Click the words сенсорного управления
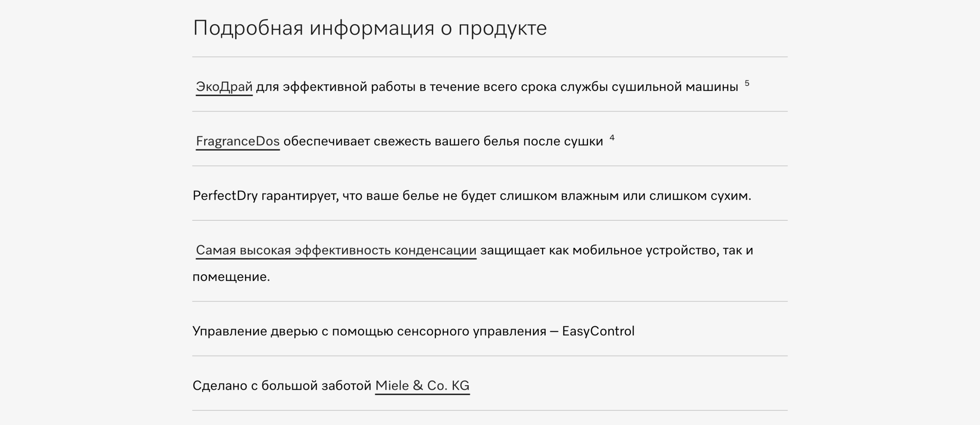The height and width of the screenshot is (425, 980). [x=472, y=331]
